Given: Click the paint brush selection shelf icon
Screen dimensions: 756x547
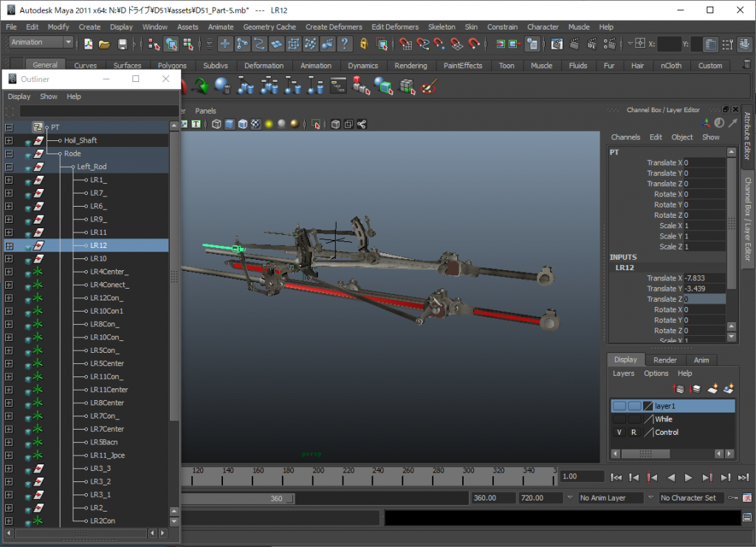Looking at the screenshot, I should click(429, 86).
